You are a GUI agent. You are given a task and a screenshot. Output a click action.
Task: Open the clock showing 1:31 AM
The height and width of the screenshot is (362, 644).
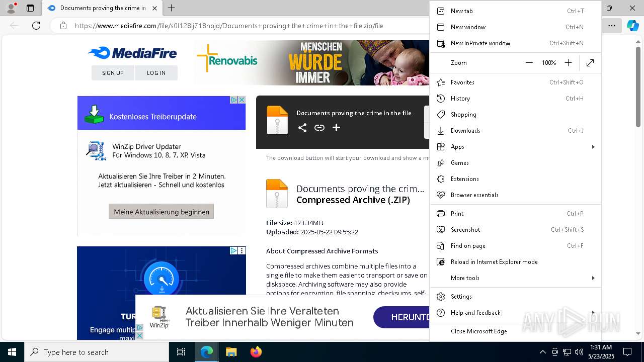point(601,352)
